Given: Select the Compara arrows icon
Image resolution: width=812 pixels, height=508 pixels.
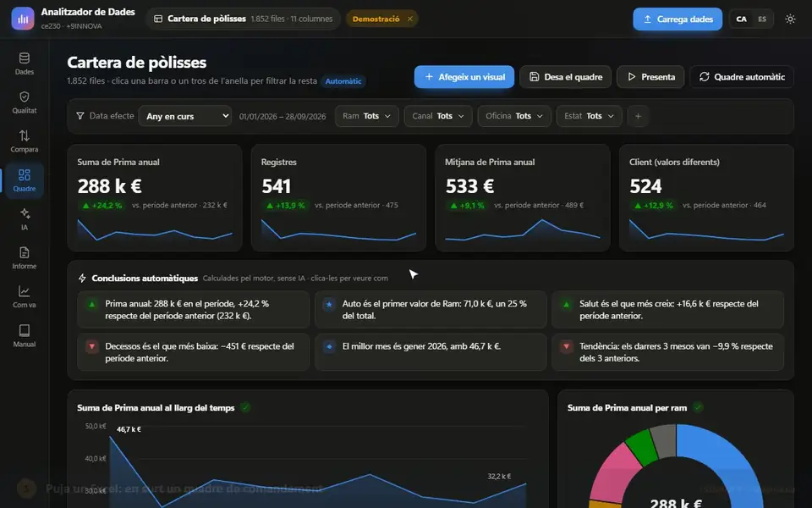Looking at the screenshot, I should [25, 135].
